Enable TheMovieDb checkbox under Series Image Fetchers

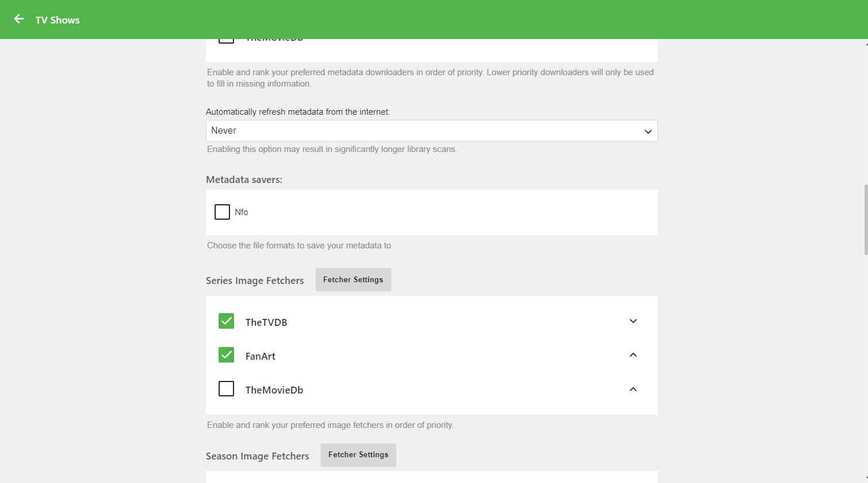226,389
